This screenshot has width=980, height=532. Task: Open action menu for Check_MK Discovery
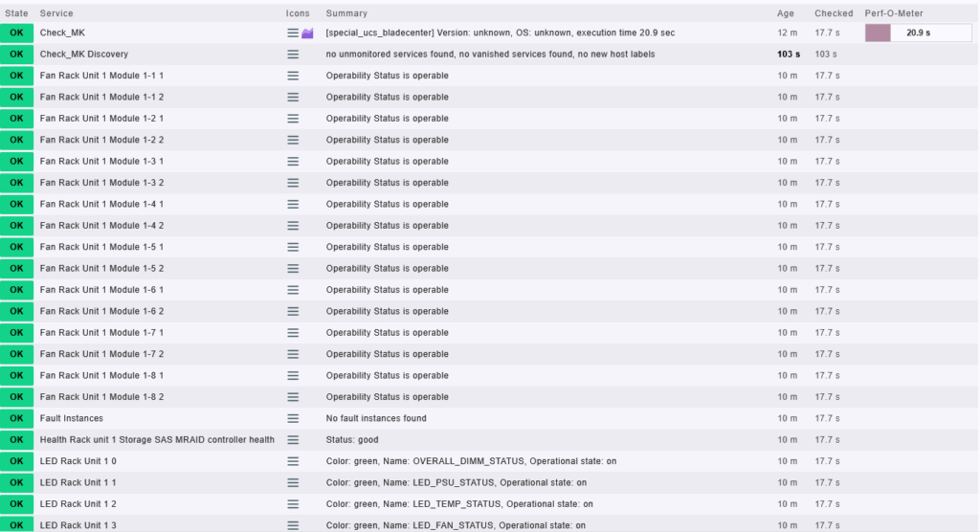pos(293,55)
